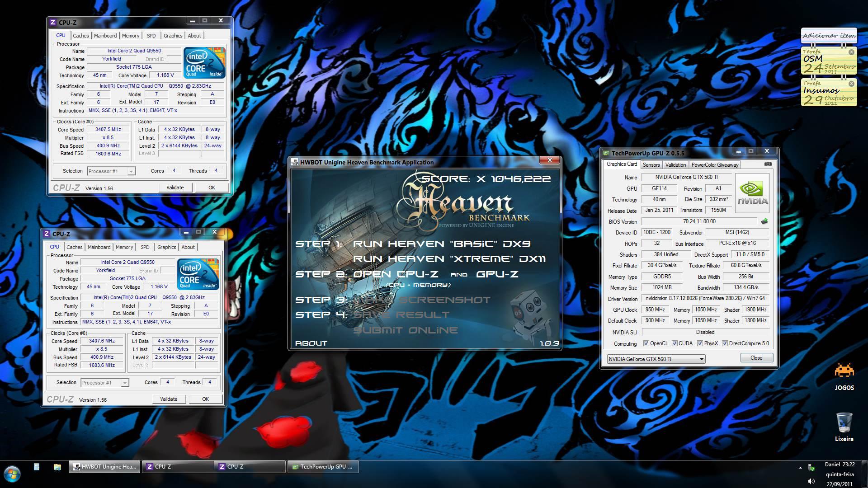Click the Insumos 29 Outubro task note
Screen dimensions: 868x488
[829, 93]
